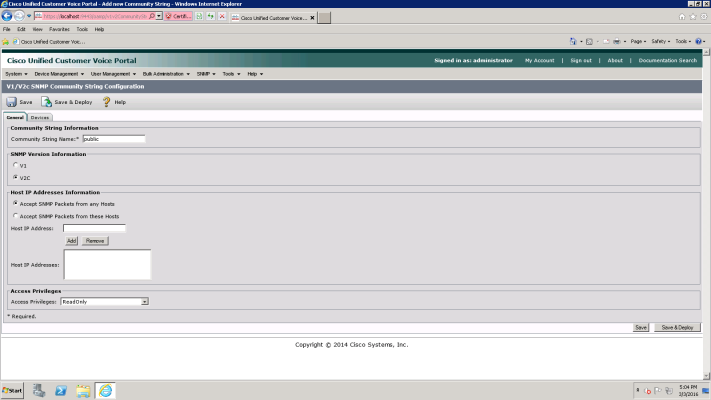This screenshot has width=711, height=400.
Task: Open the IE File menu
Action: click(x=6, y=29)
